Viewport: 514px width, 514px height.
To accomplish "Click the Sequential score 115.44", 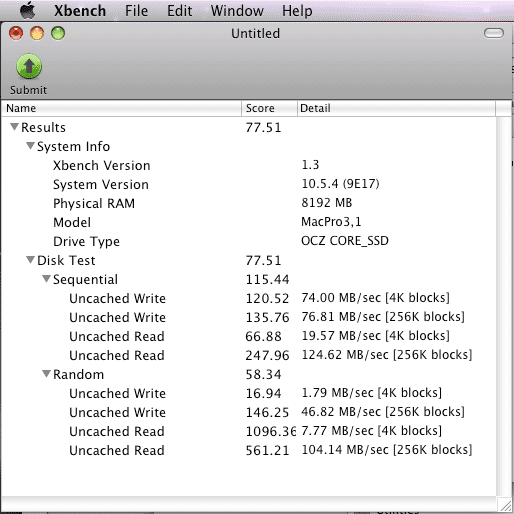I will [267, 279].
